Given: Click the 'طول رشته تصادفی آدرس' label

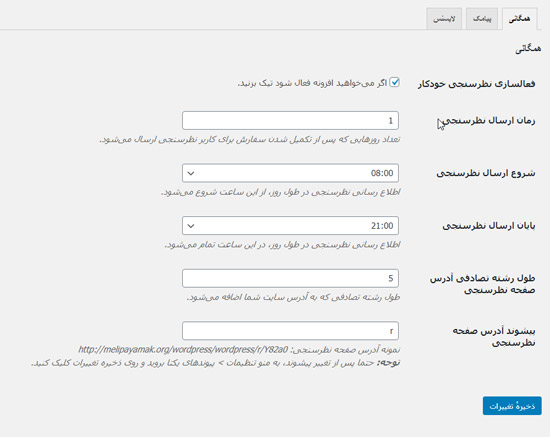Looking at the screenshot, I should click(483, 278).
